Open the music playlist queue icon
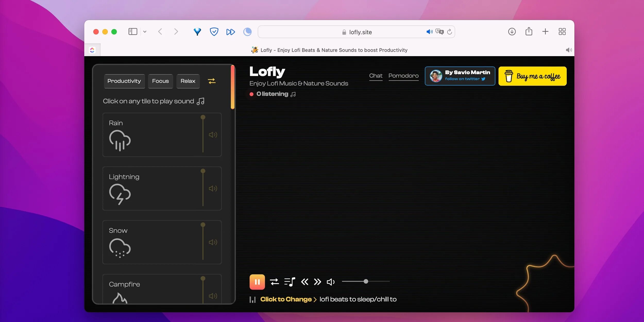This screenshot has width=644, height=322. pyautogui.click(x=290, y=282)
